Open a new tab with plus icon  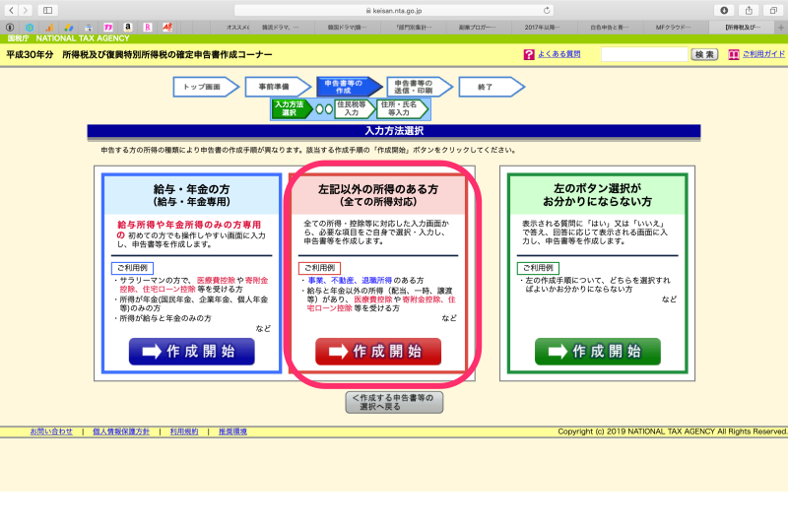779,27
